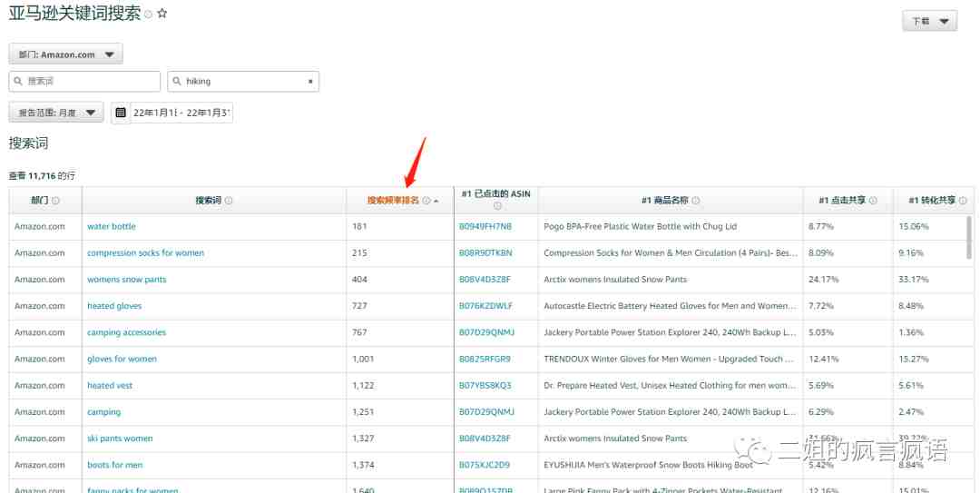This screenshot has height=493, width=980.
Task: Open the Amazon.com department dropdown
Action: 65,54
